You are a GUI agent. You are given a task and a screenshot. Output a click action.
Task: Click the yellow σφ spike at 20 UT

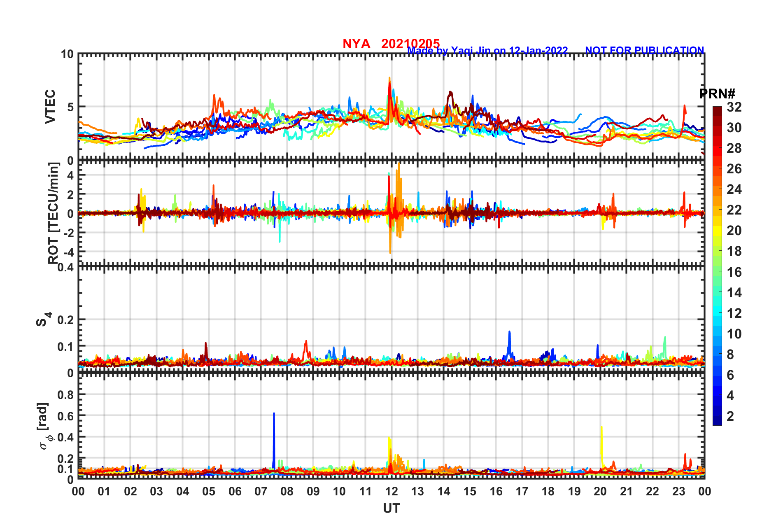click(x=602, y=447)
